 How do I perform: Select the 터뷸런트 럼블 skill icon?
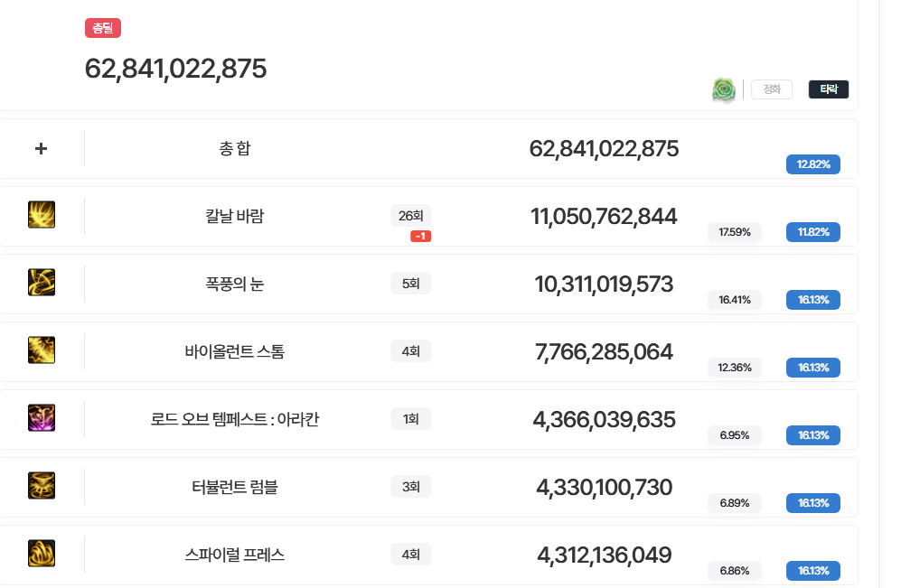(x=42, y=486)
